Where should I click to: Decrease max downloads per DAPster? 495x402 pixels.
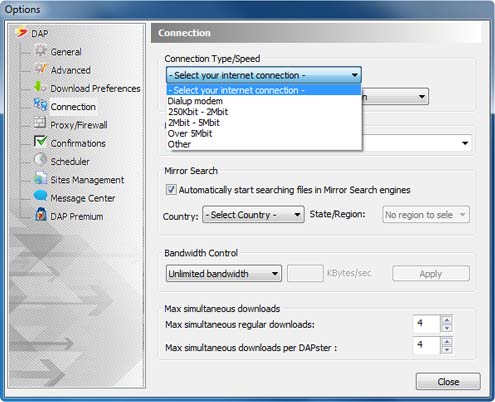(x=447, y=350)
